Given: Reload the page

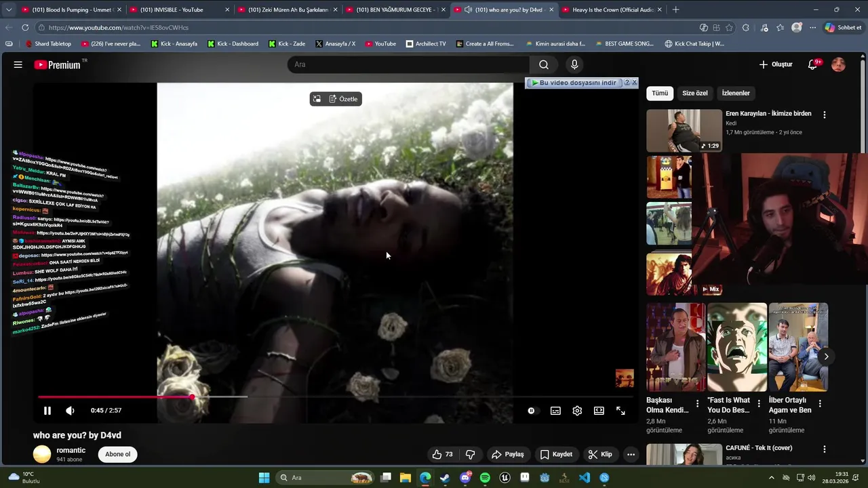Looking at the screenshot, I should click(25, 27).
